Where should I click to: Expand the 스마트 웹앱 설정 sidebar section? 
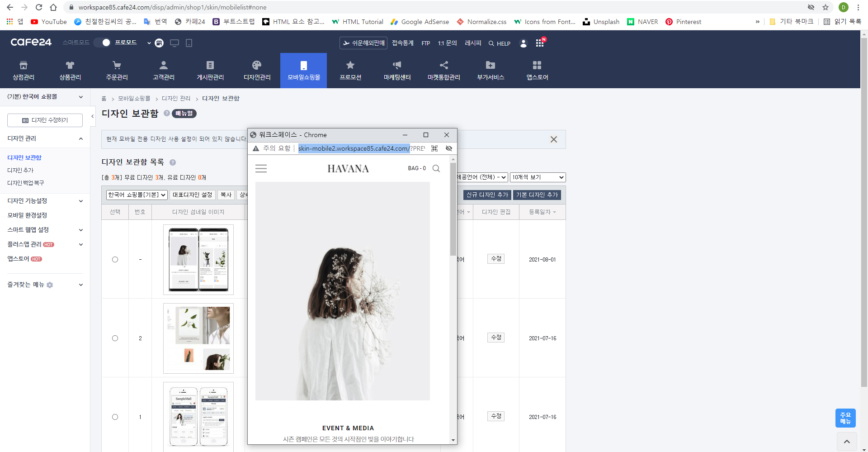point(81,230)
